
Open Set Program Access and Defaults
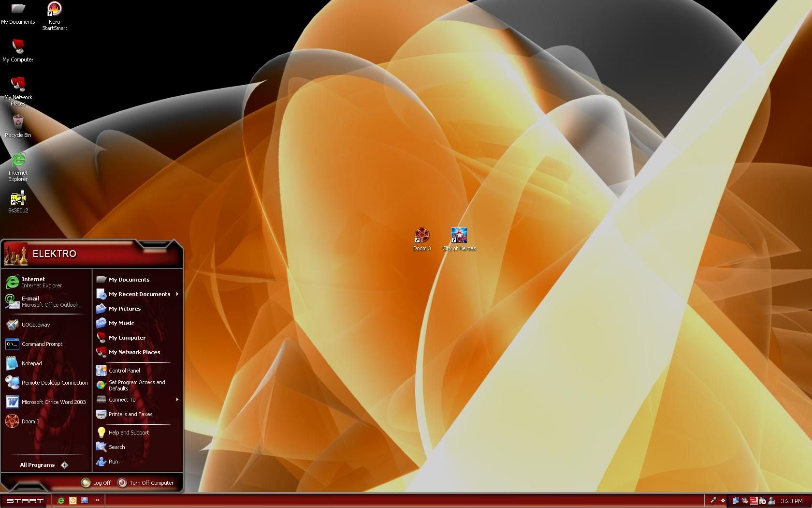pyautogui.click(x=137, y=385)
